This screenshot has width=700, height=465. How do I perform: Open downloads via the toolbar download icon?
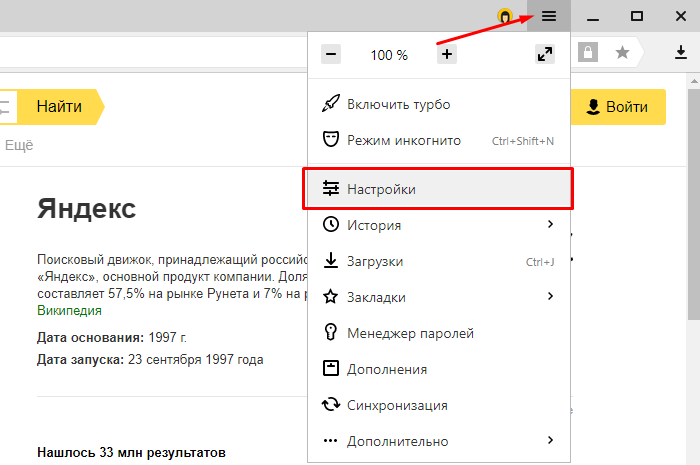pyautogui.click(x=681, y=52)
